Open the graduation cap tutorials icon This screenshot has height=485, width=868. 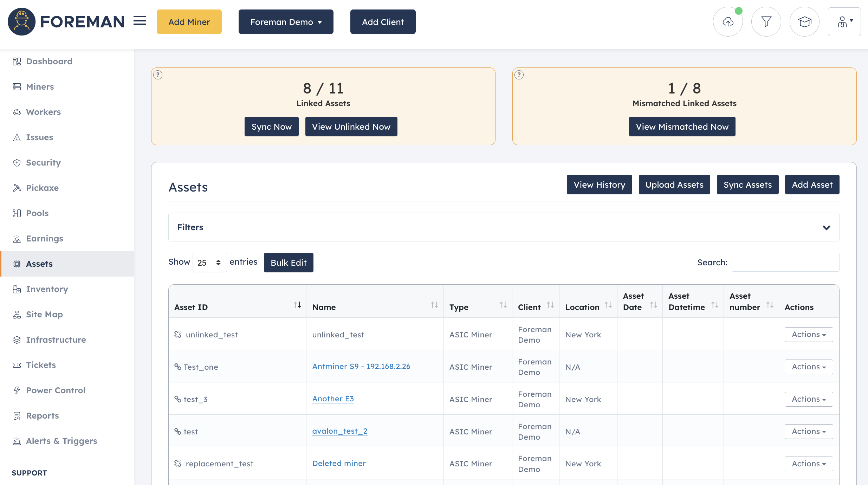tap(805, 22)
